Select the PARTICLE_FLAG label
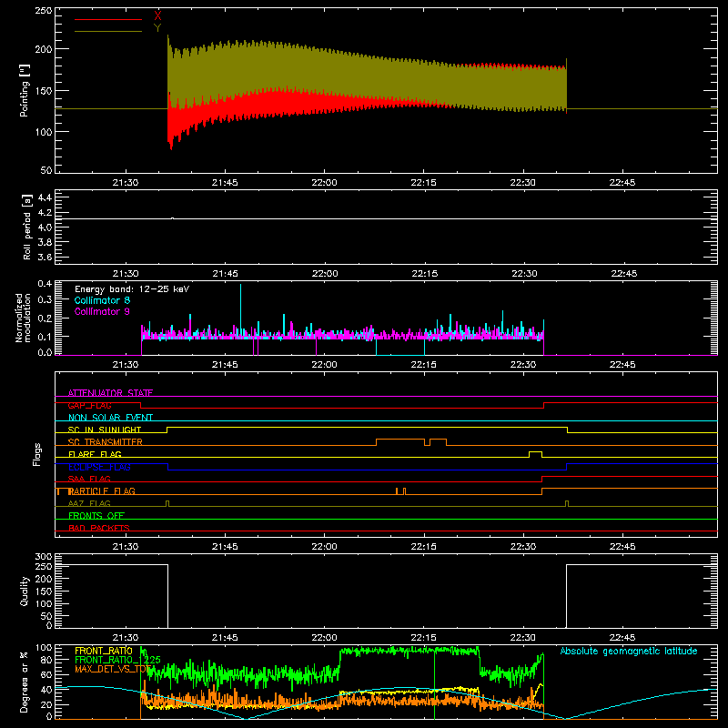728x728 pixels. click(x=102, y=490)
